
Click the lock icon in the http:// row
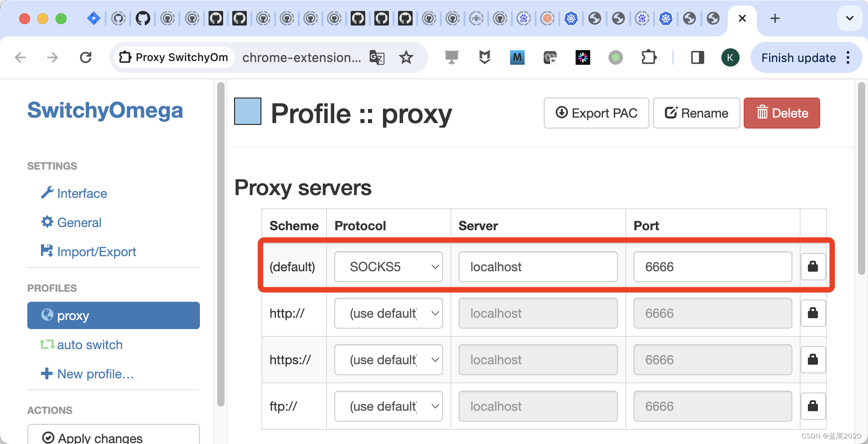[x=813, y=313]
